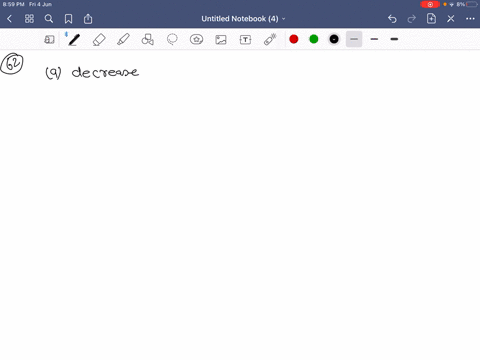This screenshot has height=360, width=480.
Task: Choose the black pen color
Action: coord(334,39)
